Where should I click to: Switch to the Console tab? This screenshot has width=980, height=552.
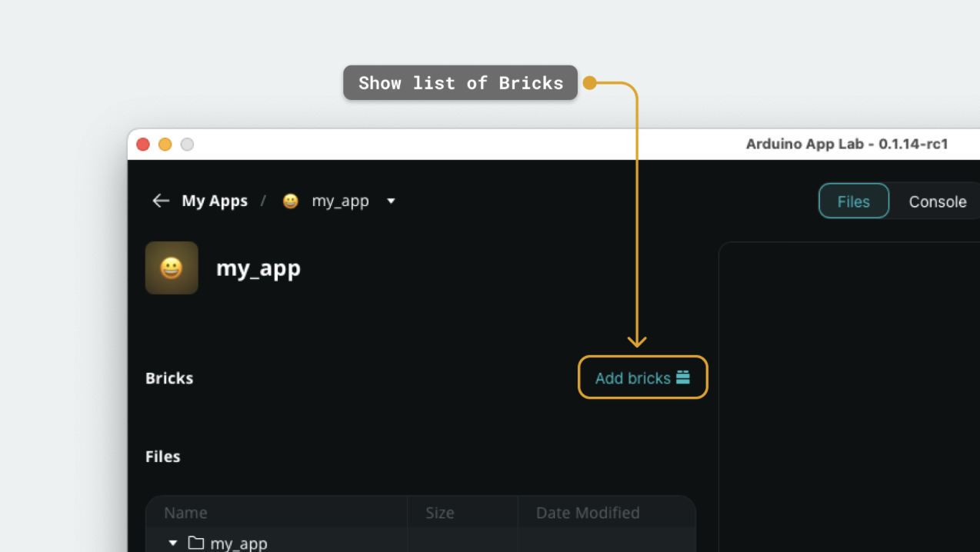938,201
